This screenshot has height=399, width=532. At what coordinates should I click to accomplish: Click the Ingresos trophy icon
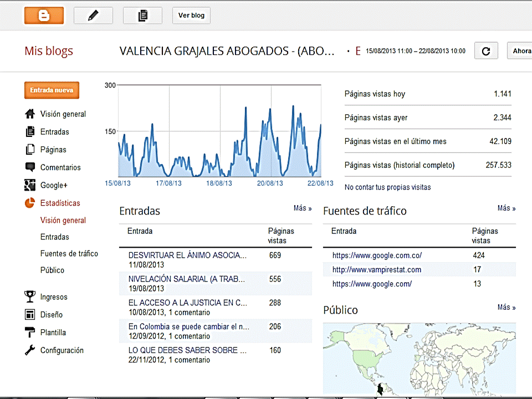click(30, 296)
